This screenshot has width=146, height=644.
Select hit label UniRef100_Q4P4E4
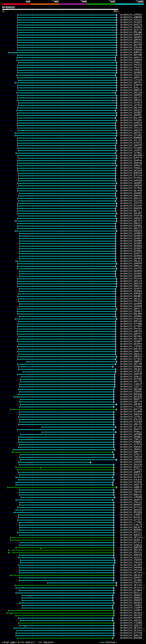click(131, 404)
